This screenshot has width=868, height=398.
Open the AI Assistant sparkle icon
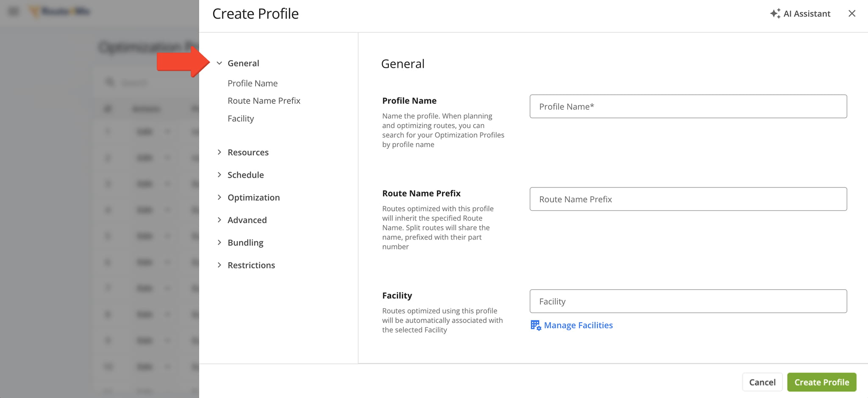pos(775,14)
